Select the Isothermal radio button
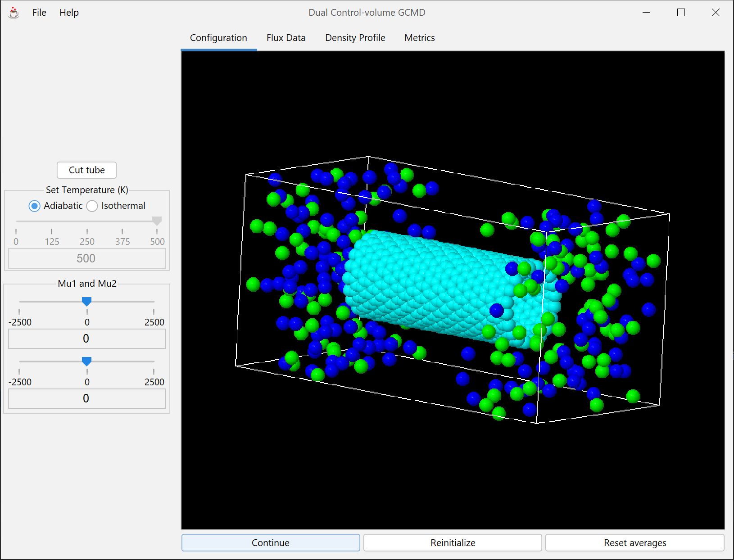734x560 pixels. click(116, 206)
